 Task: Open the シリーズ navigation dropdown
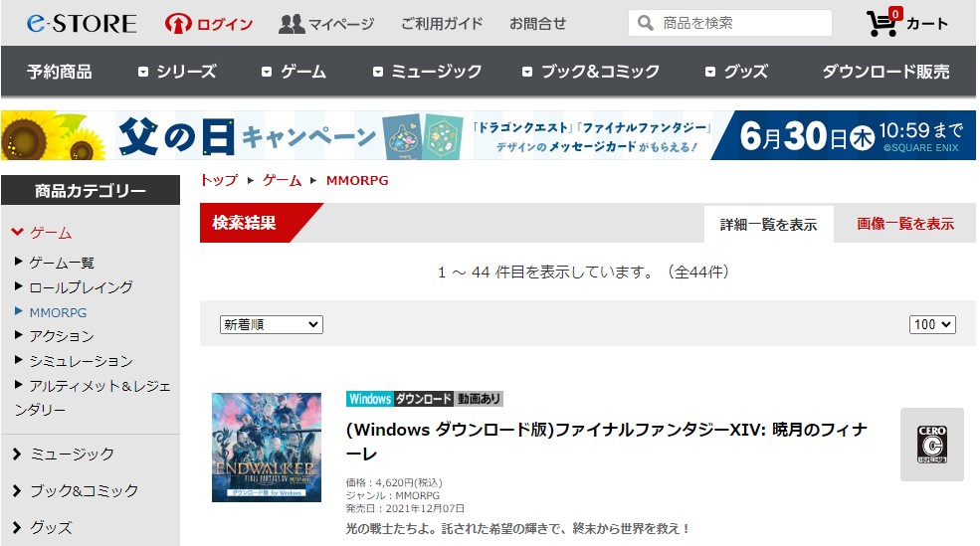(177, 72)
